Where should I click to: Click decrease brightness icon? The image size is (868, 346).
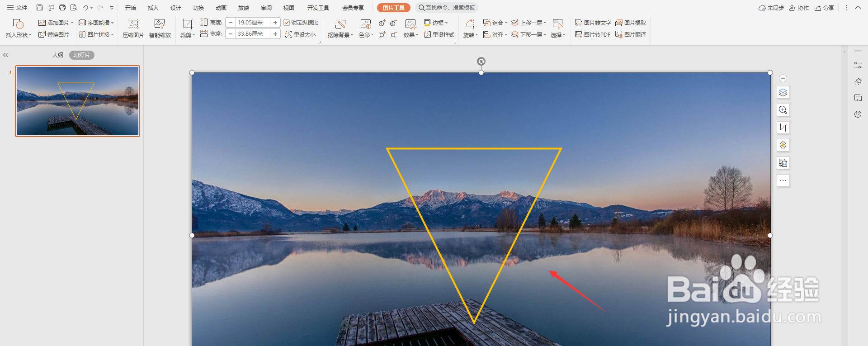coord(393,34)
